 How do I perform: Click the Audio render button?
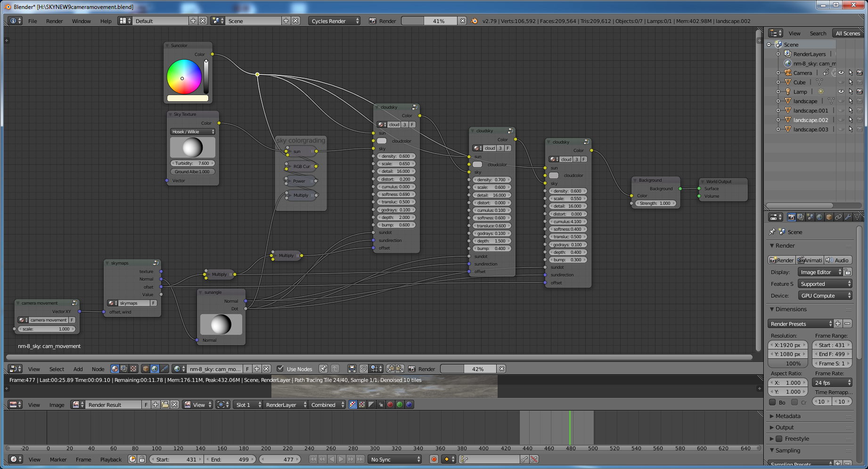pyautogui.click(x=838, y=260)
